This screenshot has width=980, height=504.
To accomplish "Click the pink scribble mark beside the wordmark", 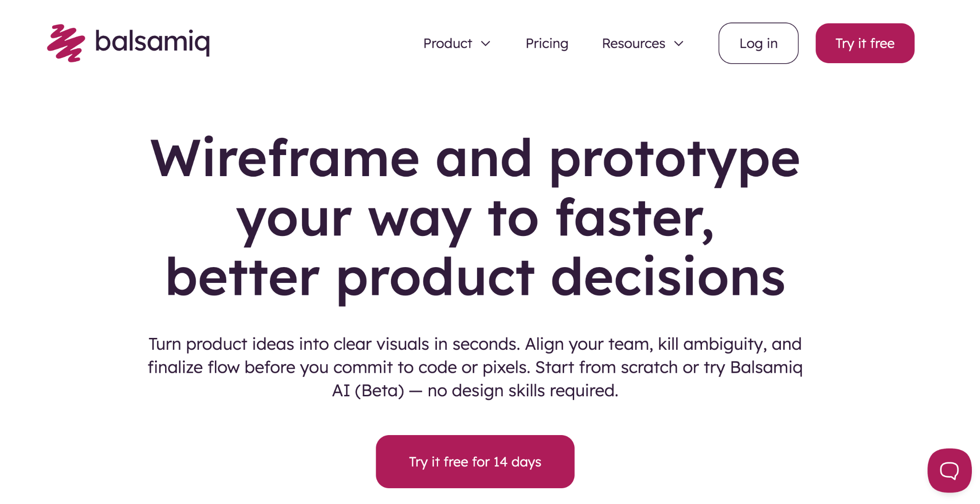I will [x=66, y=42].
